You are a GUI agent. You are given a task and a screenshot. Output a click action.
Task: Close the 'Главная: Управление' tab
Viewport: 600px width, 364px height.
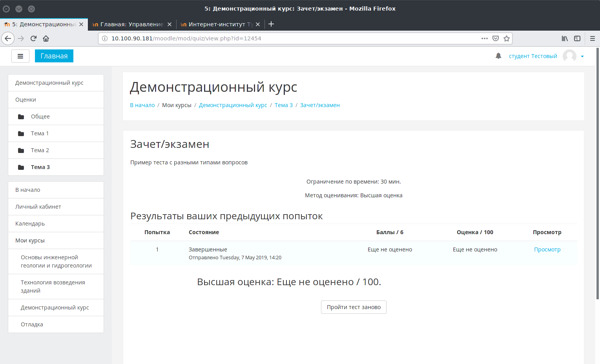tap(170, 24)
